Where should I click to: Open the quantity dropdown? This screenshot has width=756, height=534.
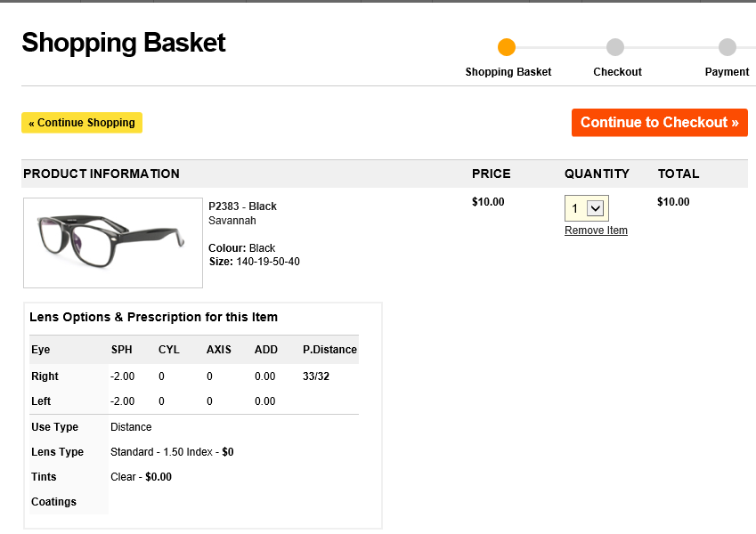click(587, 208)
